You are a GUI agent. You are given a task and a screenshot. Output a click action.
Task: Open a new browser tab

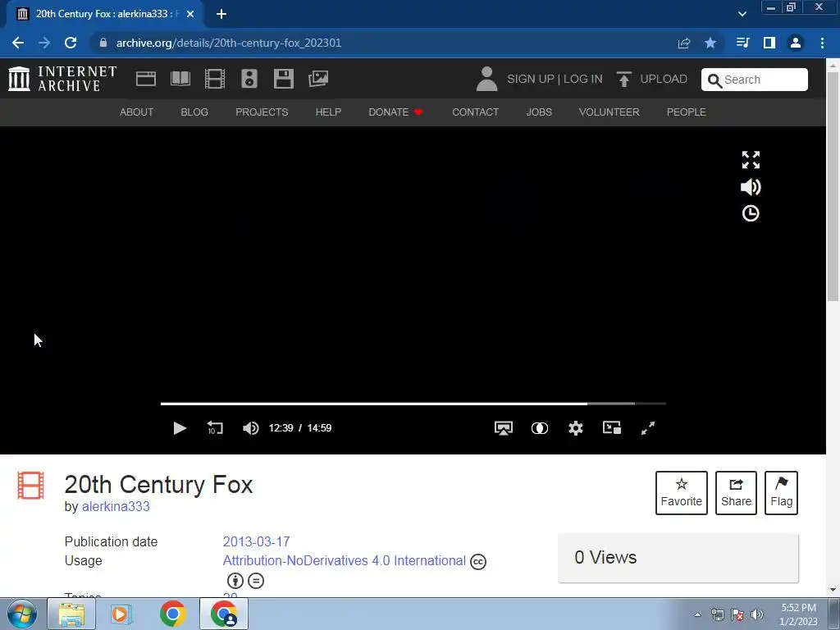[221, 14]
